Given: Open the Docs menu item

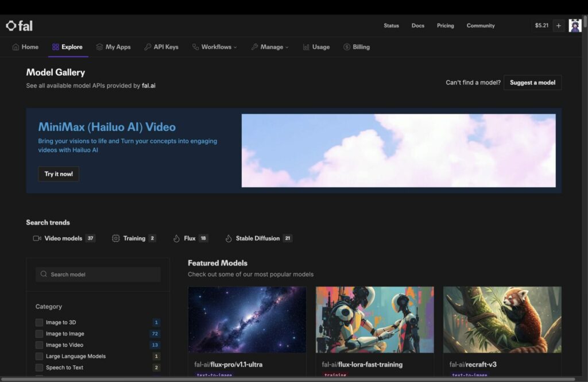Looking at the screenshot, I should click(417, 26).
